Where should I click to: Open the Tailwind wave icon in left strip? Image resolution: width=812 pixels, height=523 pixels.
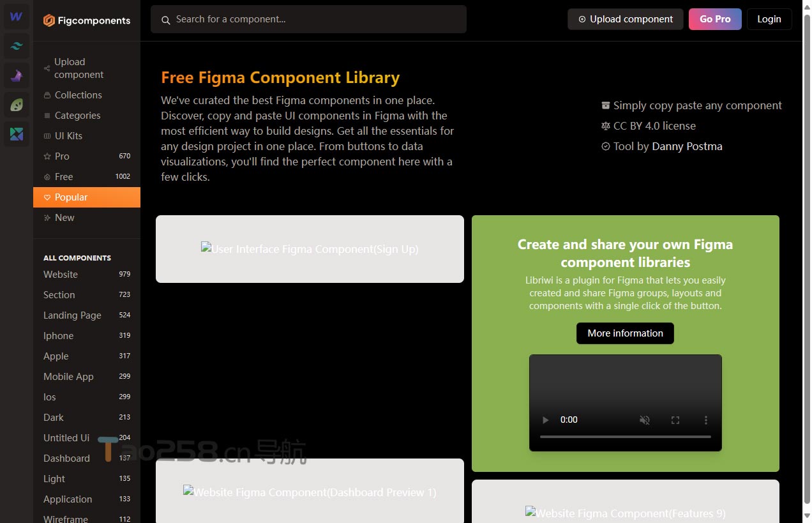click(x=17, y=46)
